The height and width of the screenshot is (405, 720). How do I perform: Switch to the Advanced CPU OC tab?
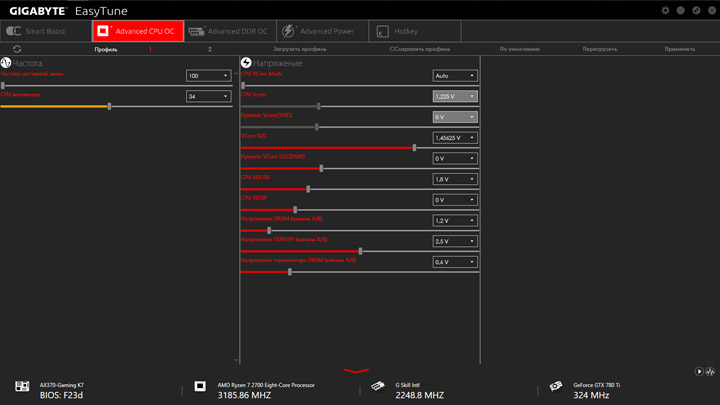pyautogui.click(x=138, y=31)
